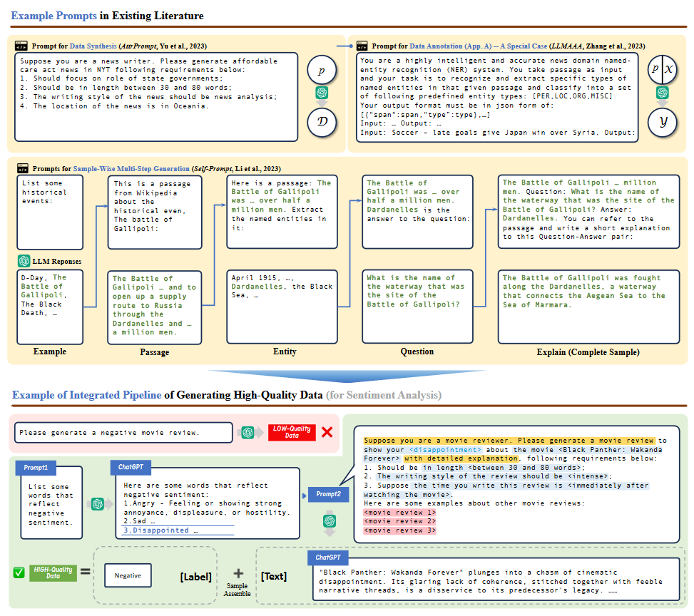
Task: Click the ChatGPT logo between circles p and D
Action: pyautogui.click(x=322, y=93)
